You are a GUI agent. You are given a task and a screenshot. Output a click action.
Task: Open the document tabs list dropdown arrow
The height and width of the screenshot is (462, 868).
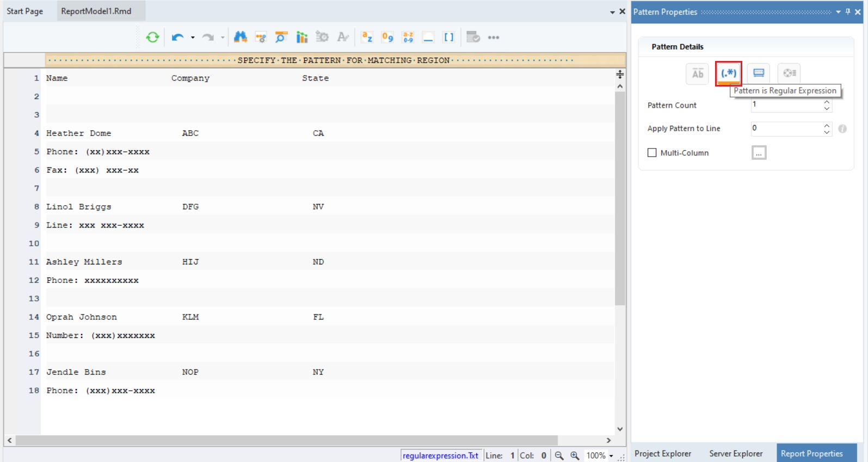(x=612, y=12)
